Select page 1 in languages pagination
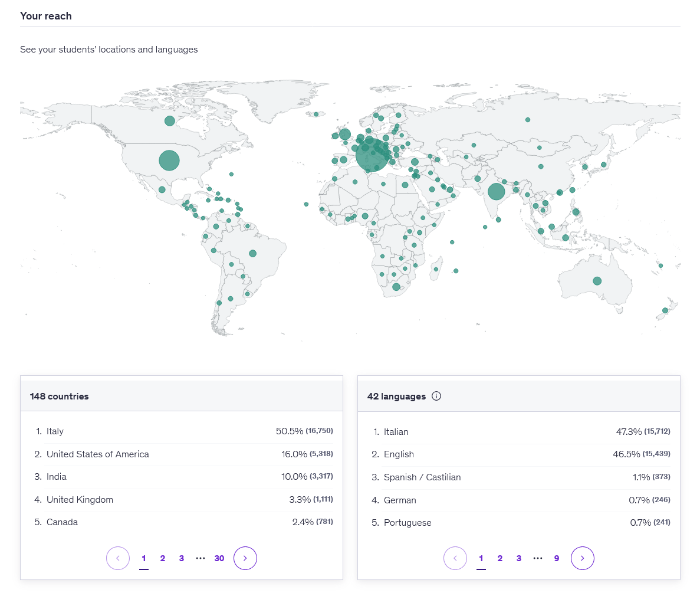The width and height of the screenshot is (700, 606). point(481,558)
